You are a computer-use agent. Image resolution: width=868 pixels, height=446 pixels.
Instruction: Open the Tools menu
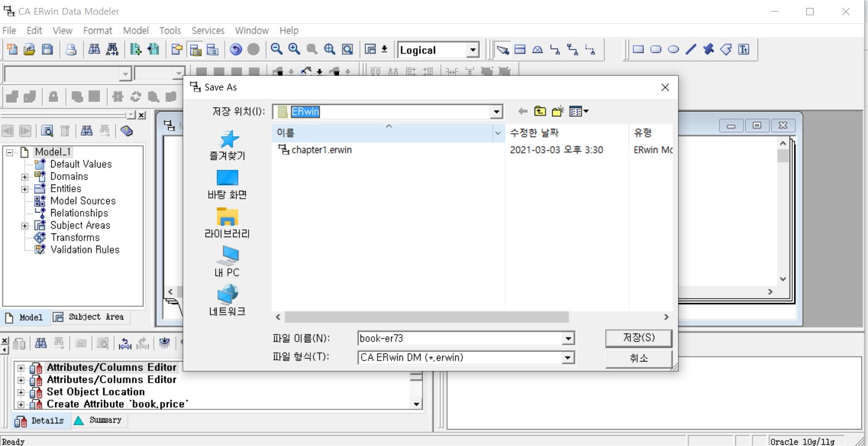click(170, 31)
